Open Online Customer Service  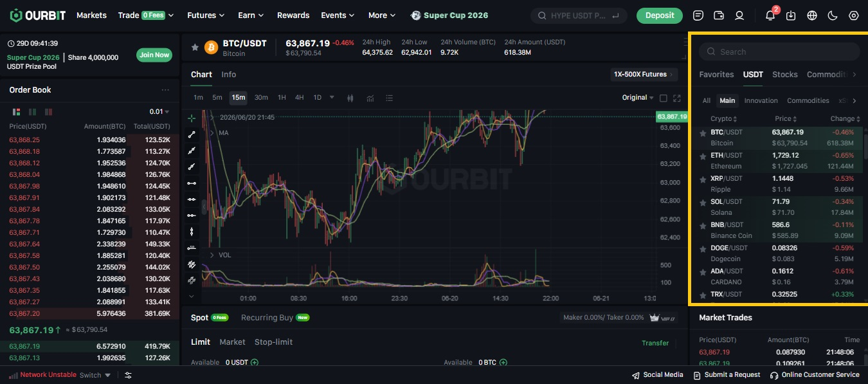[815, 375]
